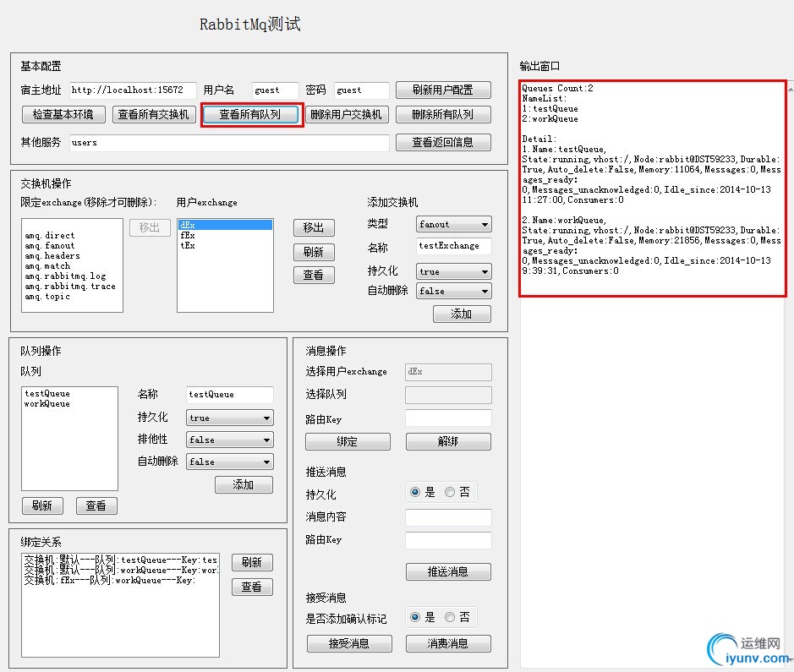Open the exchange 自动删除 false dropdown

click(454, 291)
